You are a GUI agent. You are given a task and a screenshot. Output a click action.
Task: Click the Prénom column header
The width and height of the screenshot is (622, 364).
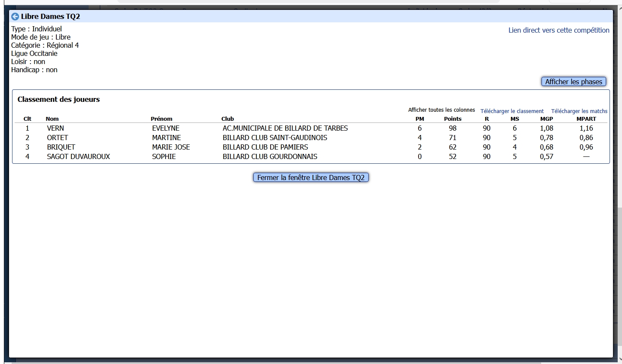point(161,119)
